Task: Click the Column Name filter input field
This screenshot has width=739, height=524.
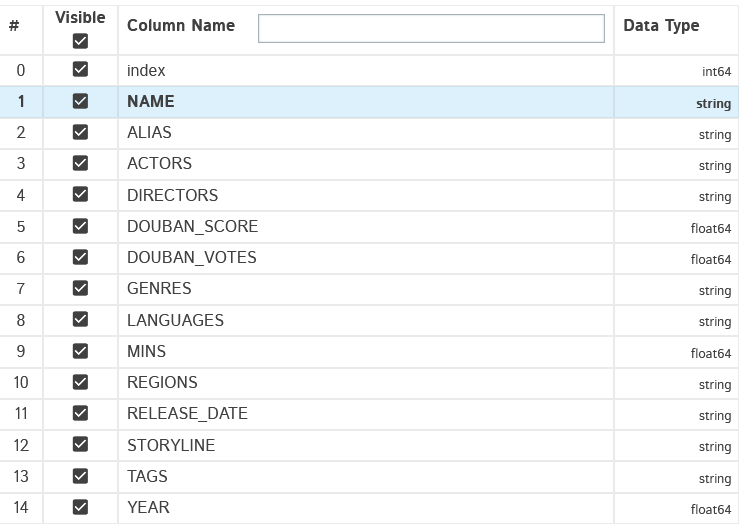Action: coord(431,28)
